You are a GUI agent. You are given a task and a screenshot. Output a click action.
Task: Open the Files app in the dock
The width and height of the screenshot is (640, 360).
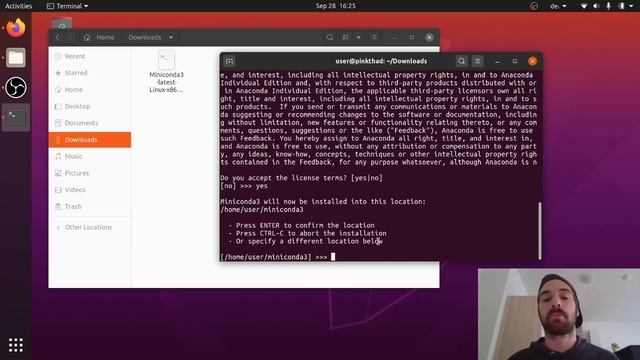pyautogui.click(x=16, y=58)
